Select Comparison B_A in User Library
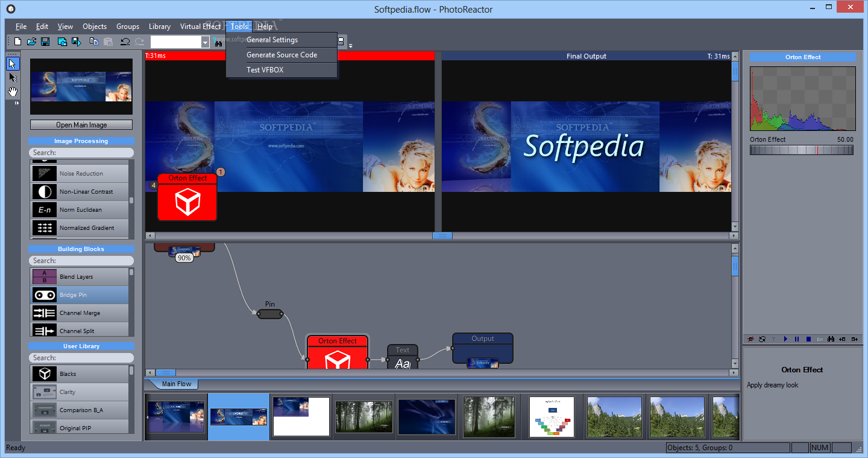 coord(80,410)
